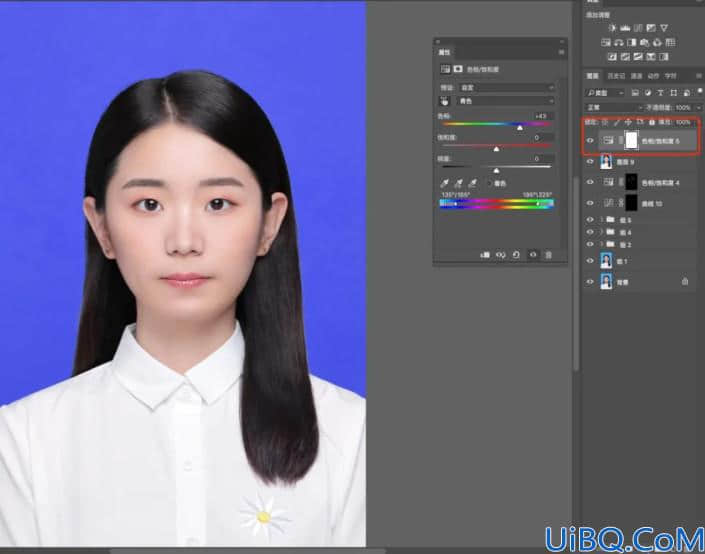Reset adjustment to defaults icon
Viewport: 705px width, 554px height.
point(516,255)
